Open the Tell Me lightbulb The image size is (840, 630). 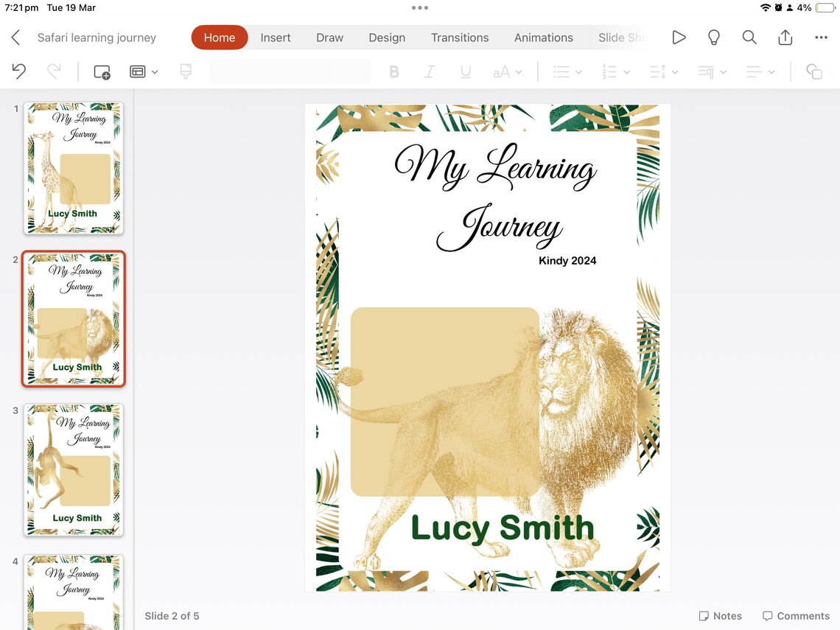pos(713,38)
